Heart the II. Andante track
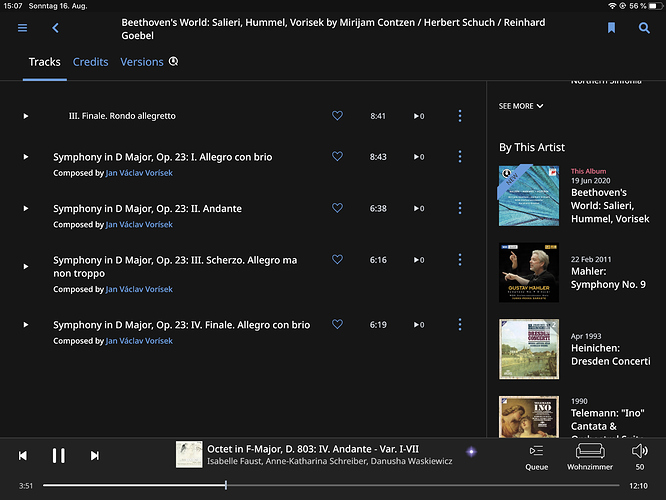The height and width of the screenshot is (500, 666). [337, 208]
